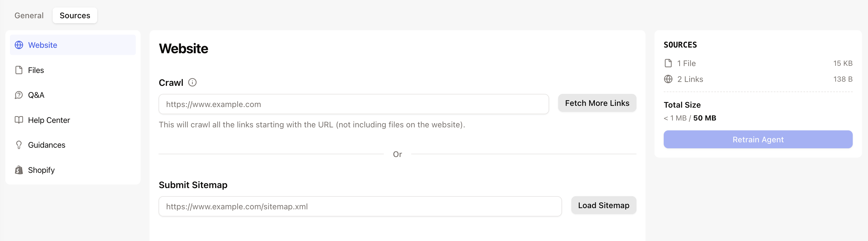The width and height of the screenshot is (868, 241).
Task: Click the Shopify bag icon
Action: (x=19, y=170)
